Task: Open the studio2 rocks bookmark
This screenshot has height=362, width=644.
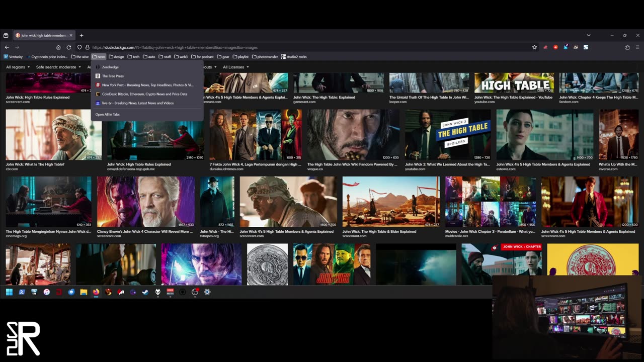Action: [294, 57]
